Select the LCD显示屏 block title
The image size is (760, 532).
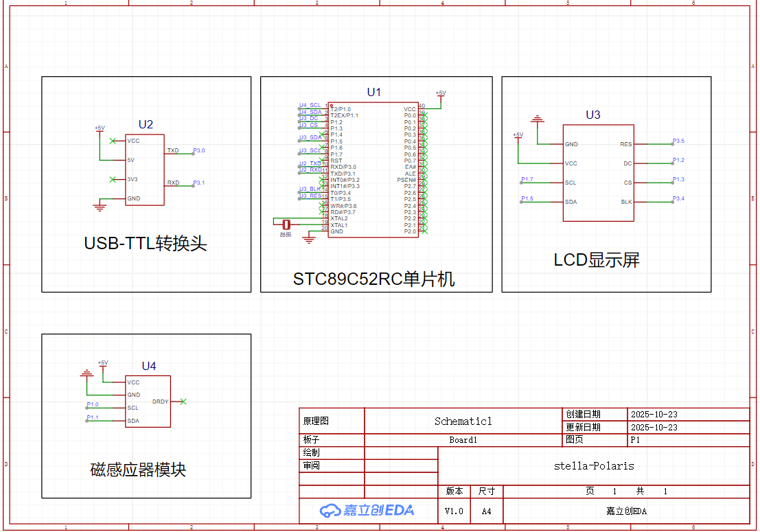click(x=596, y=260)
